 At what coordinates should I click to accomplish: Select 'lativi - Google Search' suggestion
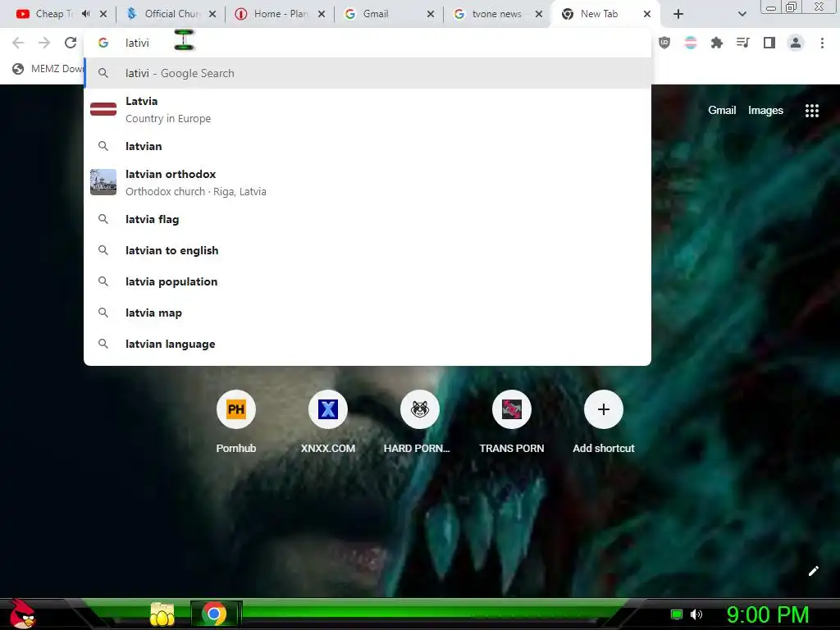(367, 73)
